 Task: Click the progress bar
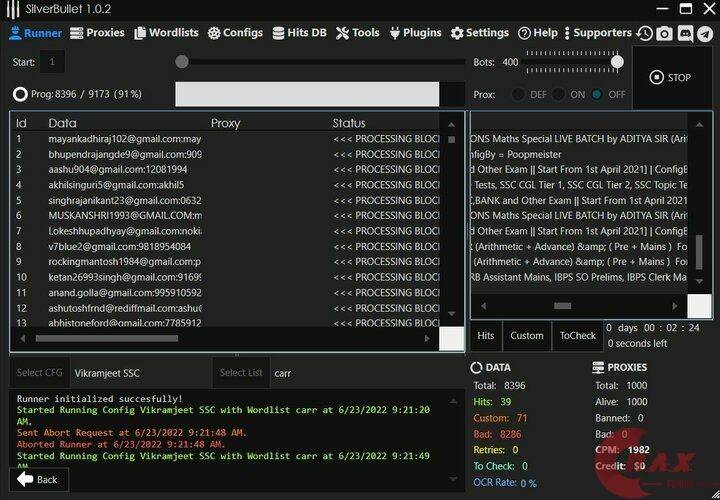320,95
